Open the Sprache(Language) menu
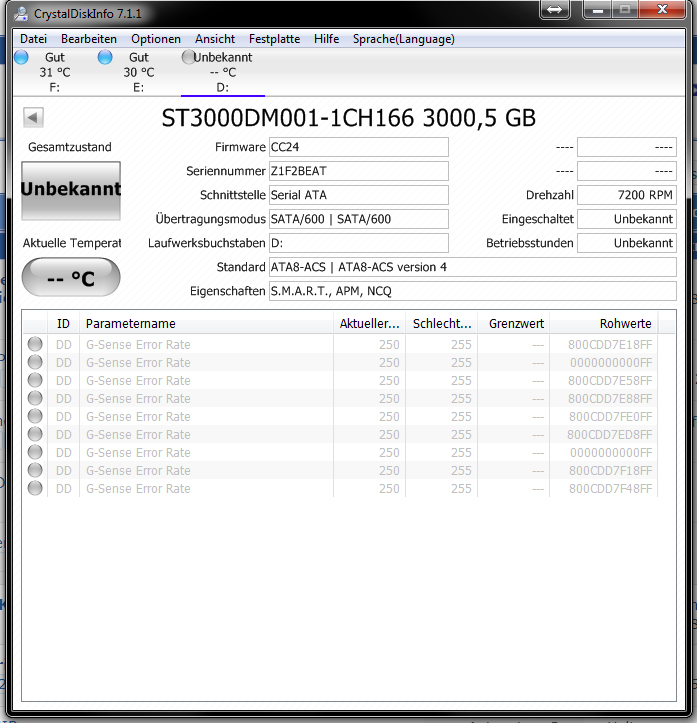This screenshot has height=723, width=697. point(403,39)
